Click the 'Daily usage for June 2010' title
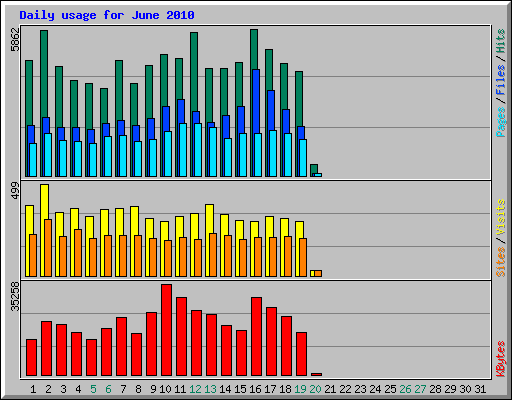Image resolution: width=512 pixels, height=400 pixels. (107, 15)
